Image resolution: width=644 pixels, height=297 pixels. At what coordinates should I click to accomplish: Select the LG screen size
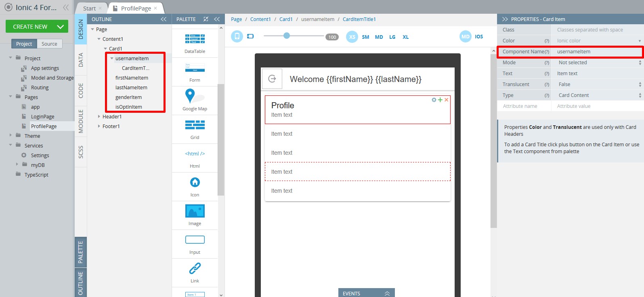coord(392,37)
